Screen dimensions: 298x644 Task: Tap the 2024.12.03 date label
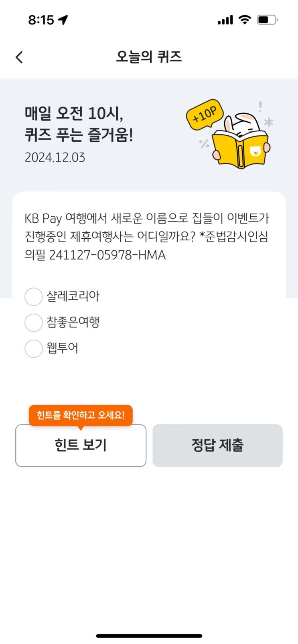tap(55, 157)
